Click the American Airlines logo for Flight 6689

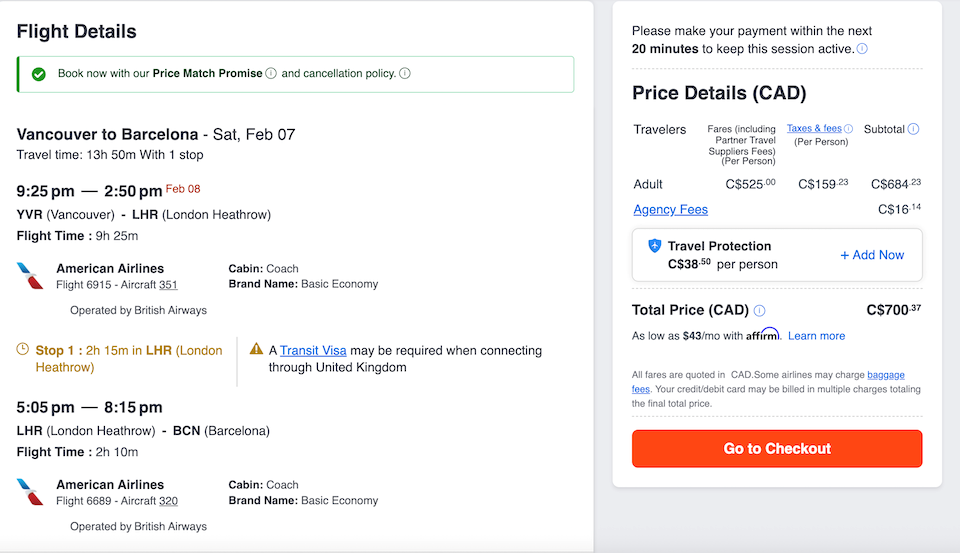[x=31, y=492]
